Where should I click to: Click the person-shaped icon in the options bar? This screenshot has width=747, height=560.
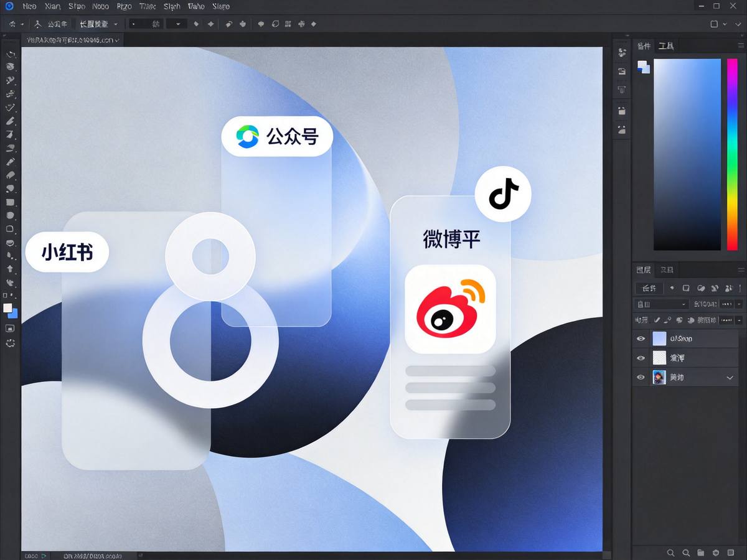[x=38, y=24]
